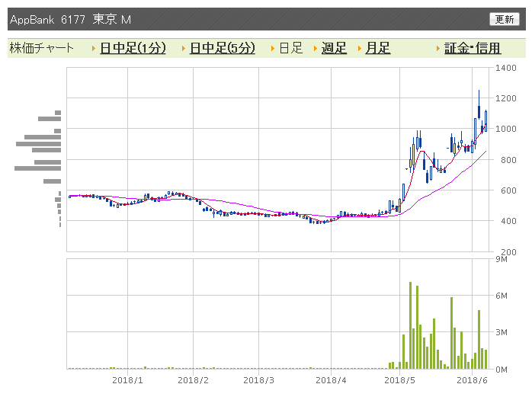
Task: Click the 2018/6 date label on axis
Action: click(472, 380)
